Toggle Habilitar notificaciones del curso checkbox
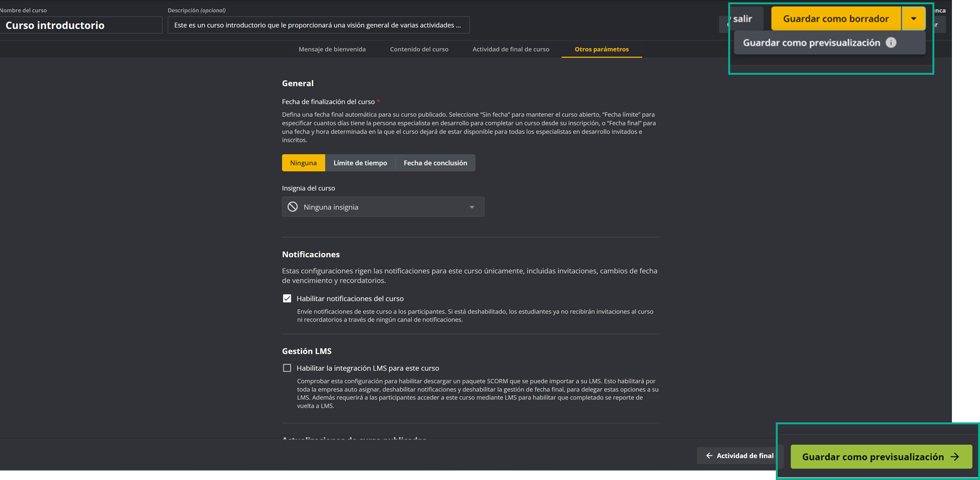This screenshot has width=980, height=480. pos(287,299)
